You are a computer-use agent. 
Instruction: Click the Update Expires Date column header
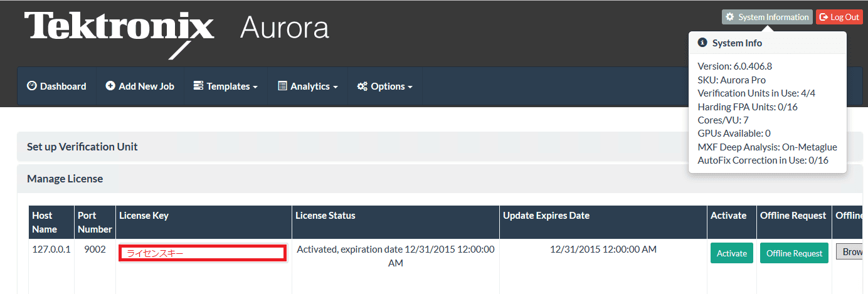pos(603,222)
